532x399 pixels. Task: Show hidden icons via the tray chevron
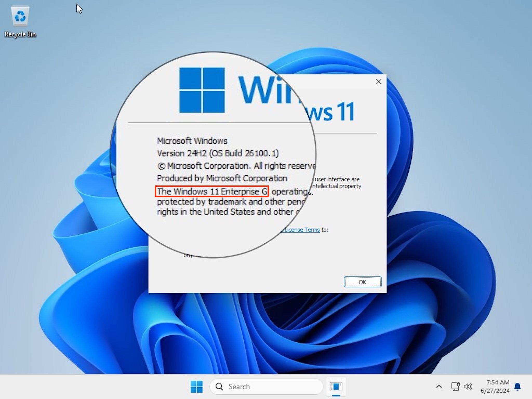coord(438,387)
